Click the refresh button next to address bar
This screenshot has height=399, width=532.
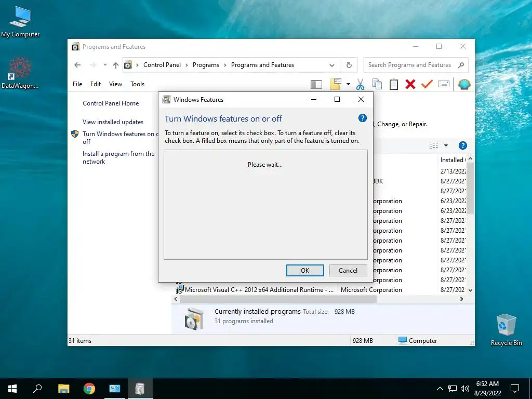click(349, 65)
